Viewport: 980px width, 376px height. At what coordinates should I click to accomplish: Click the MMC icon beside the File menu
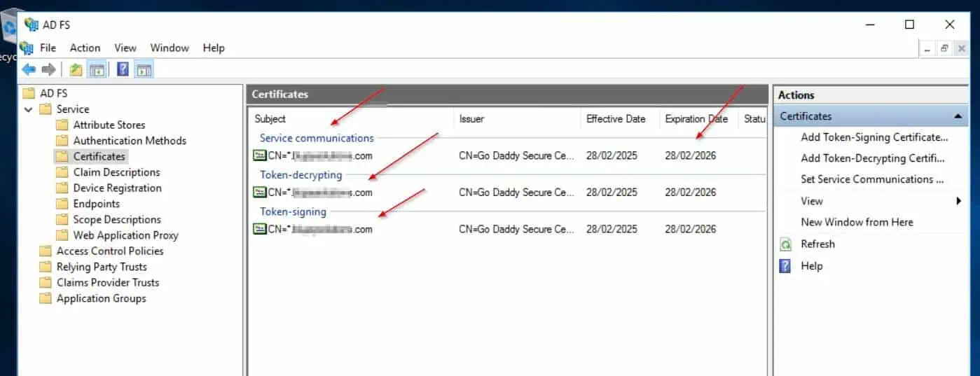27,48
